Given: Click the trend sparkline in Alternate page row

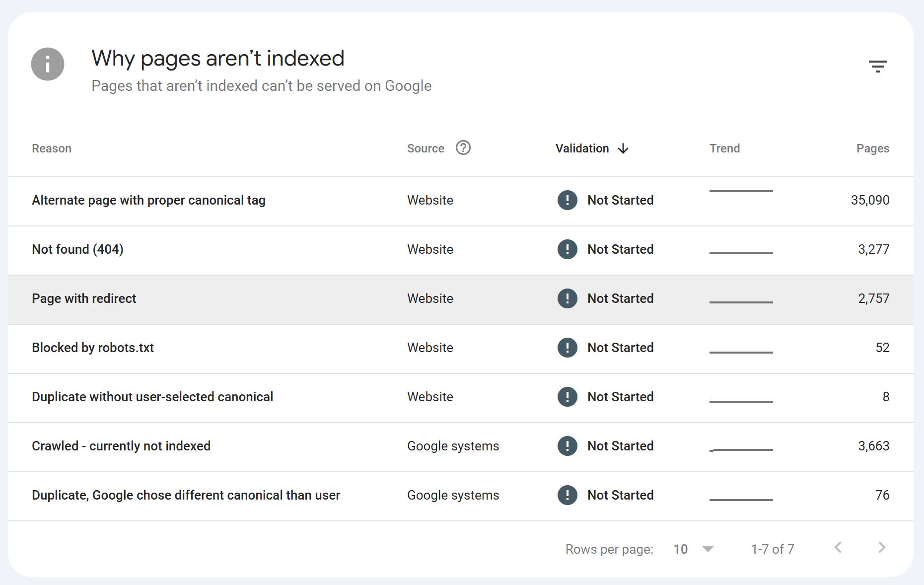Looking at the screenshot, I should point(741,191).
